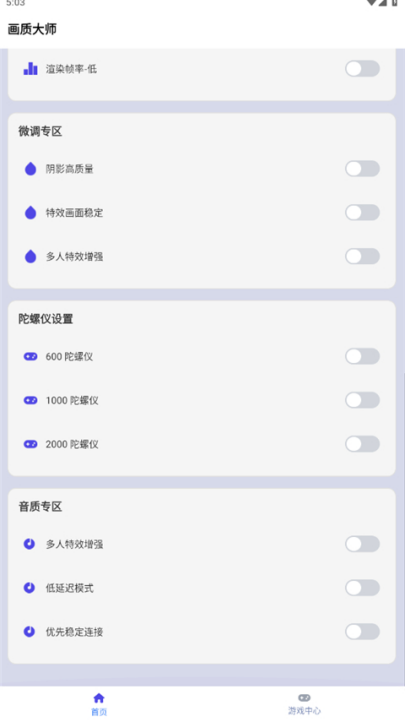Image resolution: width=405 pixels, height=720 pixels.
Task: Turn on 优先稳定连接 toggle
Action: tap(362, 632)
